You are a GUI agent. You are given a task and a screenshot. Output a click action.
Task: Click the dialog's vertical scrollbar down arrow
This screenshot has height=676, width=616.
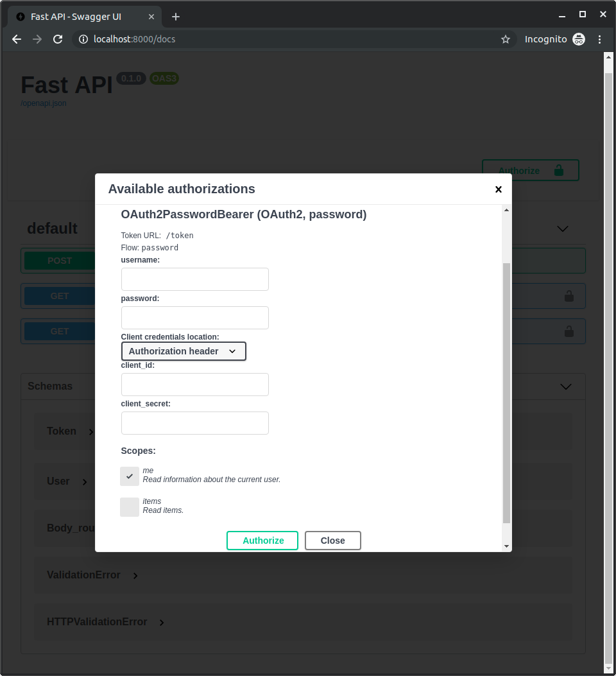(506, 546)
